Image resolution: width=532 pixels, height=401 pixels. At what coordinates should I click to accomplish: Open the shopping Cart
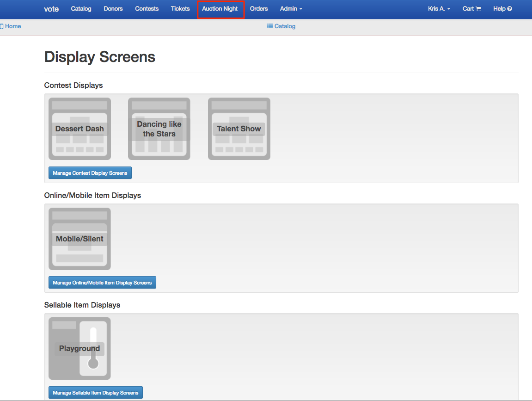(471, 9)
